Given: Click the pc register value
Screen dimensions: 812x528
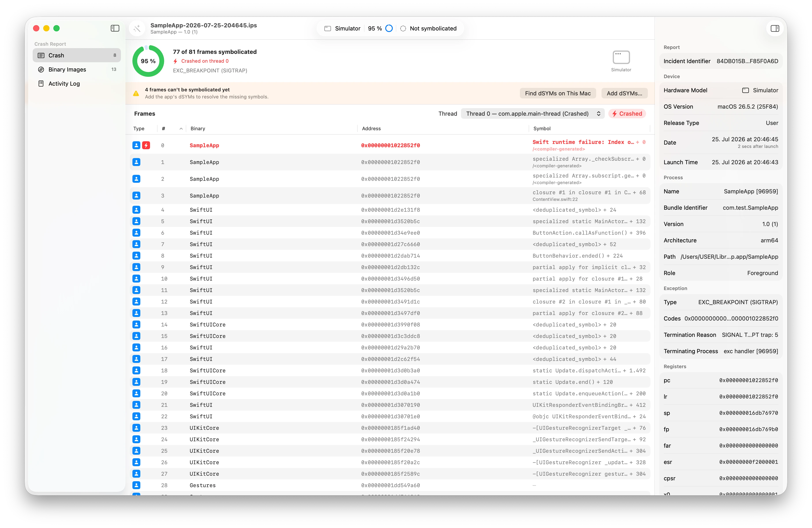Looking at the screenshot, I should (748, 380).
